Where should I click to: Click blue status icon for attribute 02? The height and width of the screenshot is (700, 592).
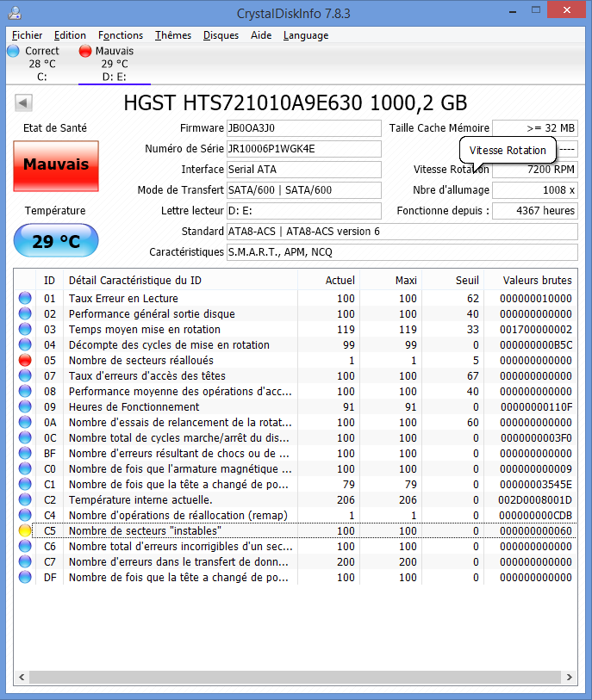(x=25, y=314)
